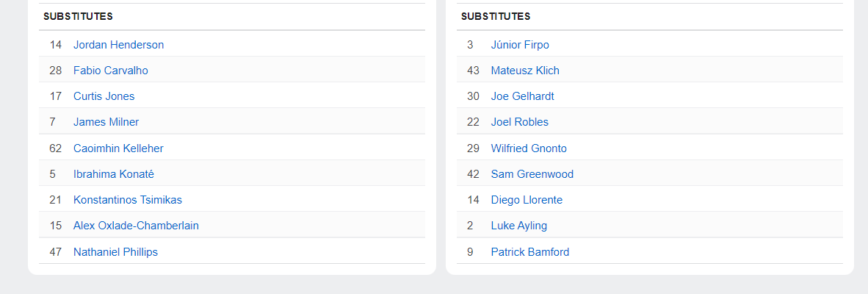
Task: Click Caoimhin Kelleher in substitutes list
Action: click(x=118, y=148)
